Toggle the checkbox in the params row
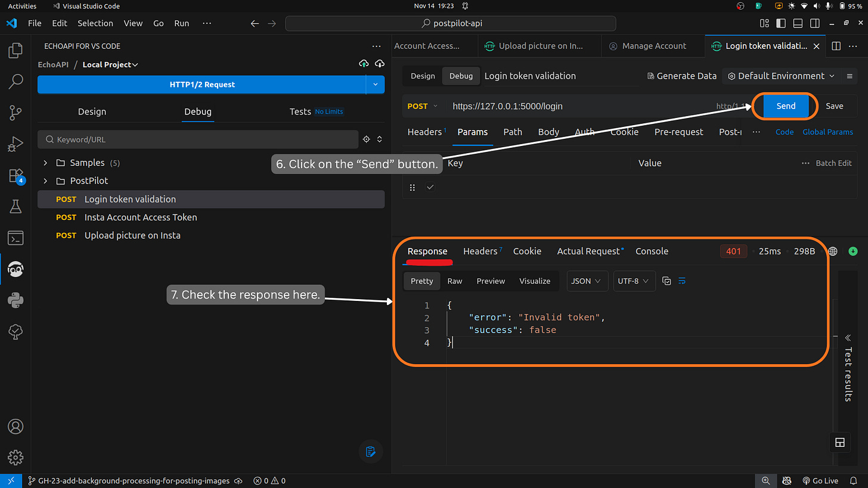Viewport: 868px width, 488px height. pos(430,187)
